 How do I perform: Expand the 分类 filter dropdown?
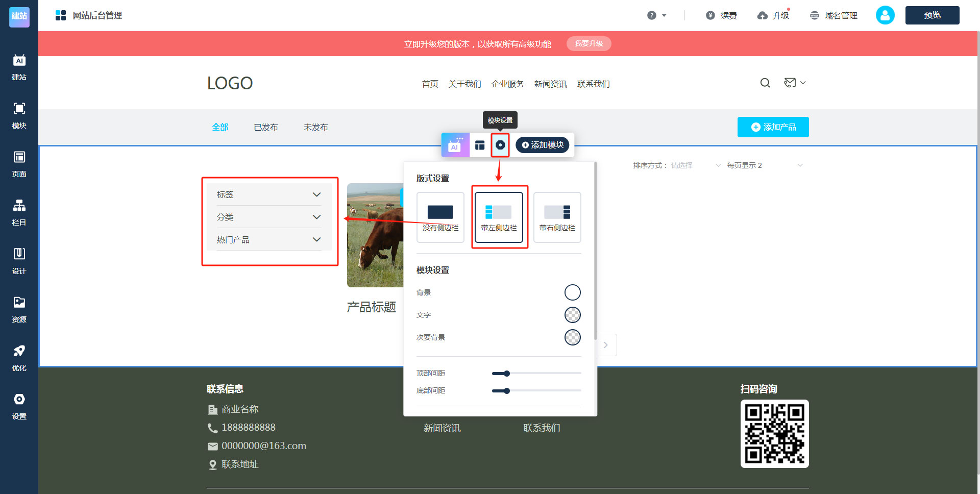tap(269, 217)
